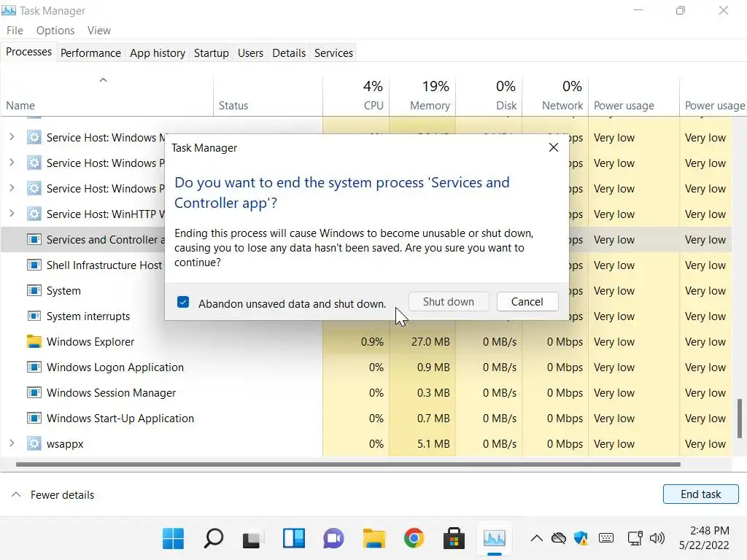Collapse view with Fewer details

[x=53, y=495]
